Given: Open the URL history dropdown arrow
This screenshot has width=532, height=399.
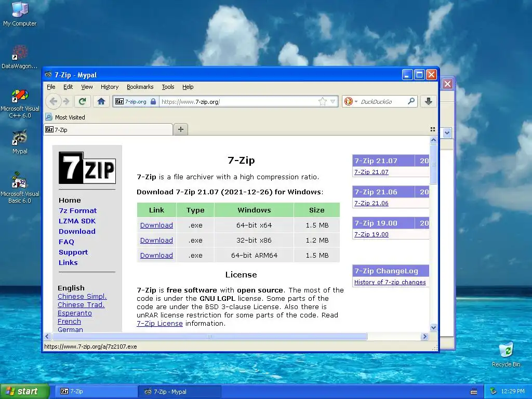Looking at the screenshot, I should tap(333, 101).
